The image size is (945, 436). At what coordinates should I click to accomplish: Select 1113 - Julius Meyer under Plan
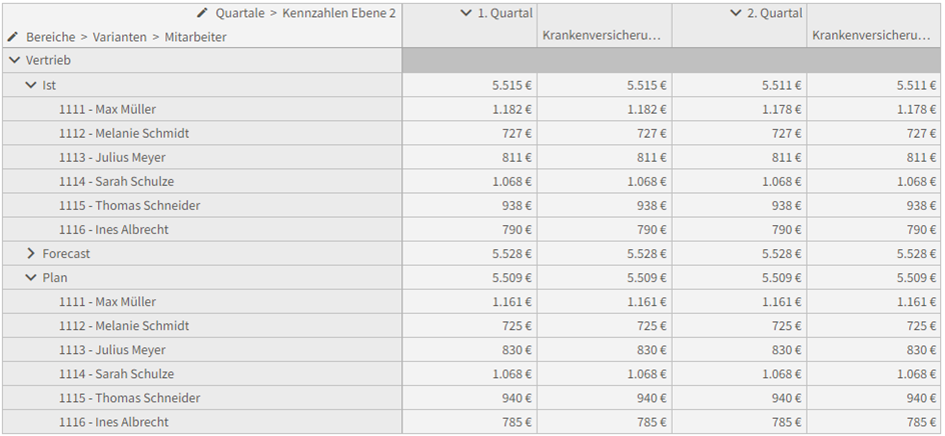(x=112, y=350)
